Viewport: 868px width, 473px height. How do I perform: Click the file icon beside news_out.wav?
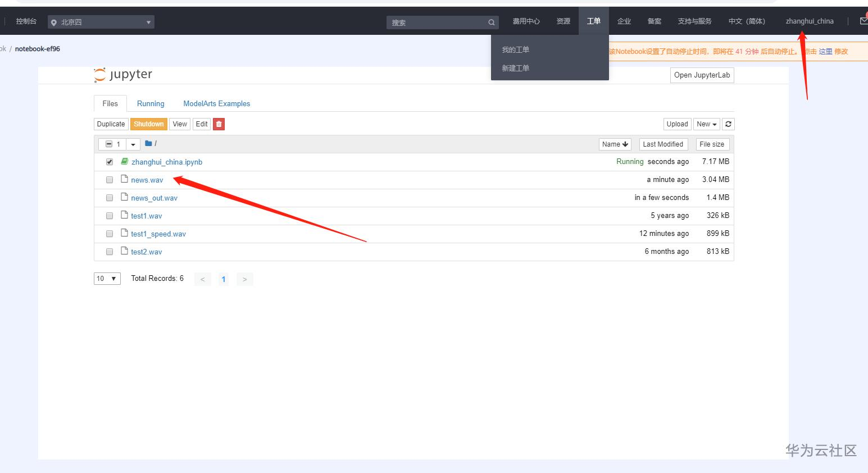(125, 197)
